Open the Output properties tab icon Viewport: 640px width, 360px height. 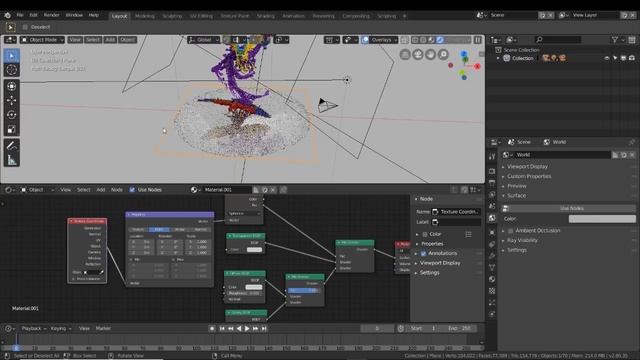[x=492, y=183]
